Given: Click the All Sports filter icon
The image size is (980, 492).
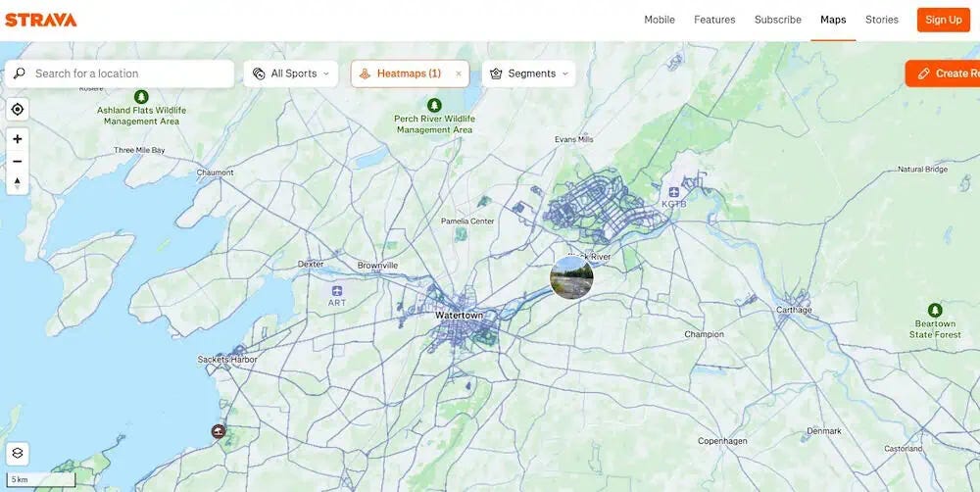Looking at the screenshot, I should click(259, 74).
